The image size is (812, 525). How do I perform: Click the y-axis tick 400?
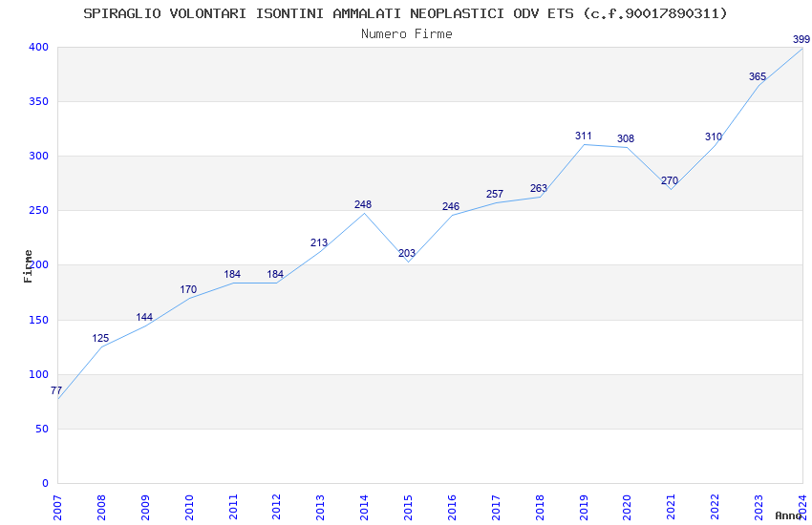tap(38, 47)
